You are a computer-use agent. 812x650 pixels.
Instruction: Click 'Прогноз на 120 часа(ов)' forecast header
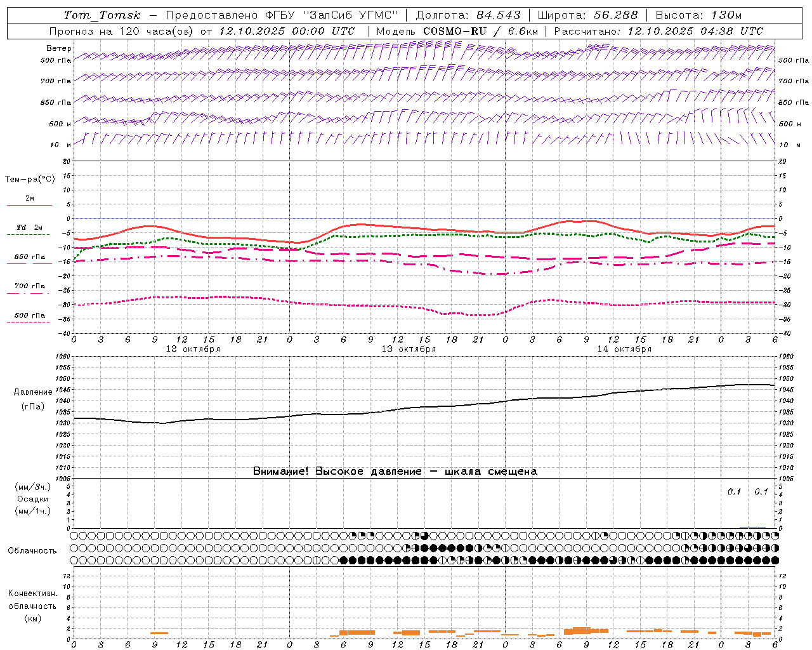pyautogui.click(x=122, y=31)
